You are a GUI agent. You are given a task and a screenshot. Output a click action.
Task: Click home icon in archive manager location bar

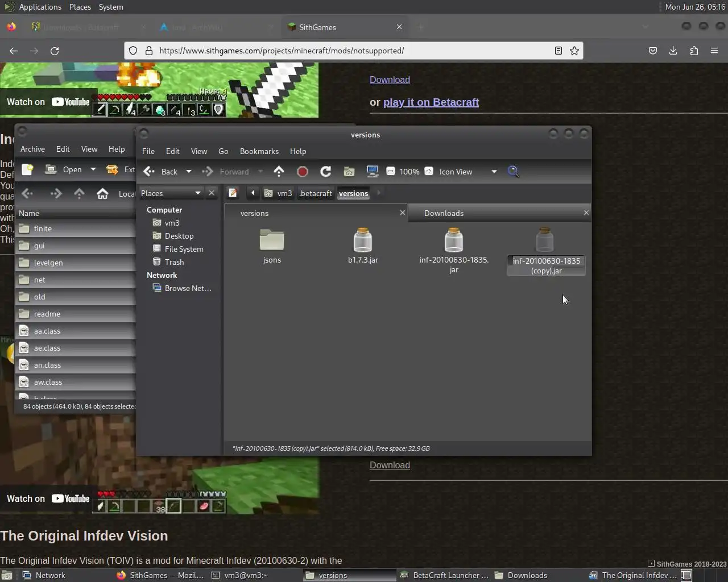102,194
